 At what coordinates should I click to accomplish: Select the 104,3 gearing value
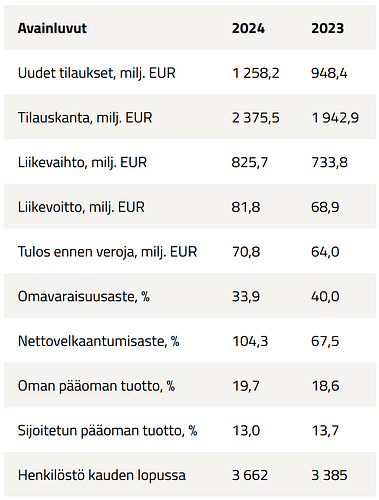(250, 341)
